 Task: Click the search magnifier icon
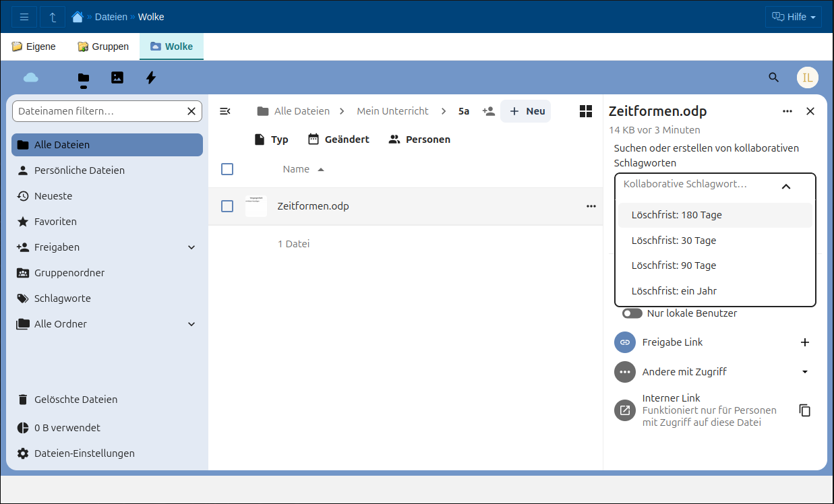773,77
